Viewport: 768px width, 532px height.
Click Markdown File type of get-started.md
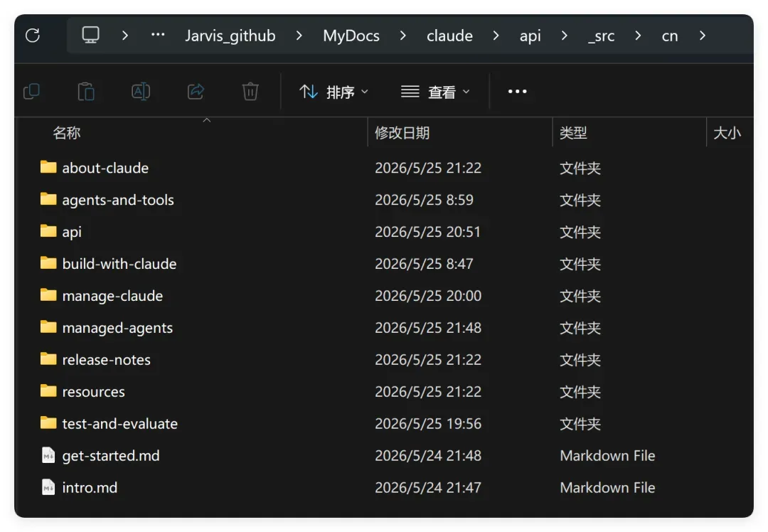(607, 456)
